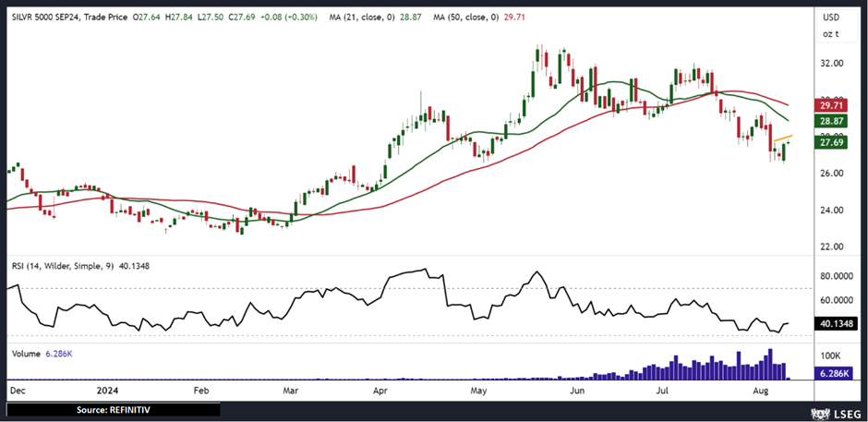Click the 24.00 price axis label
This screenshot has width=868, height=422.
834,210
